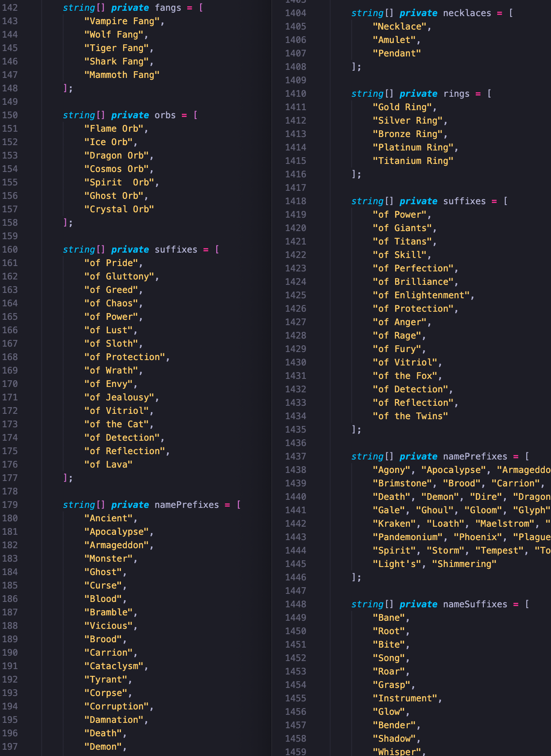The height and width of the screenshot is (756, 551).
Task: Select the "Corruption" string
Action: (116, 706)
